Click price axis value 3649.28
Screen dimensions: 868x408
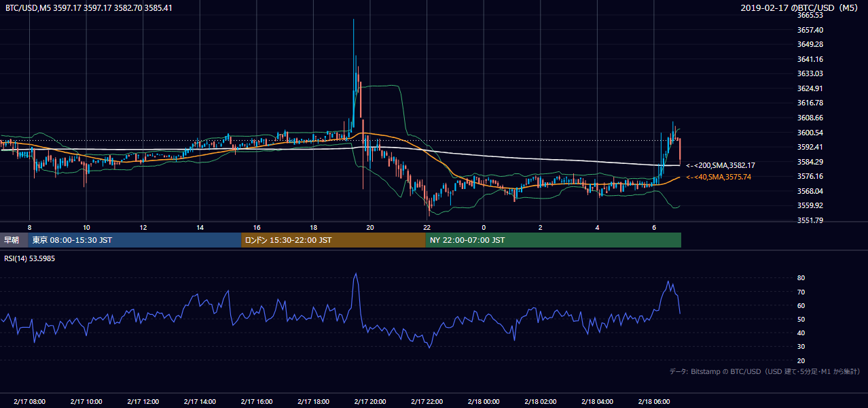810,44
